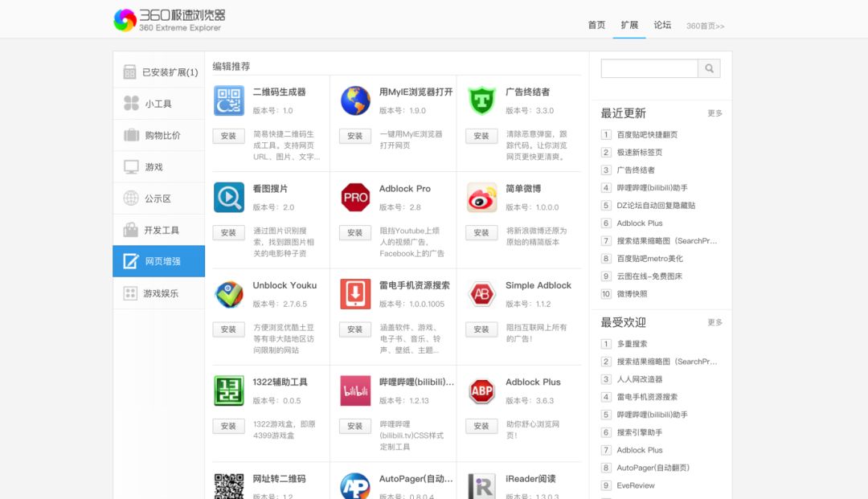
Task: Open the 看图搜片 magnifier icon
Action: pyautogui.click(x=228, y=198)
